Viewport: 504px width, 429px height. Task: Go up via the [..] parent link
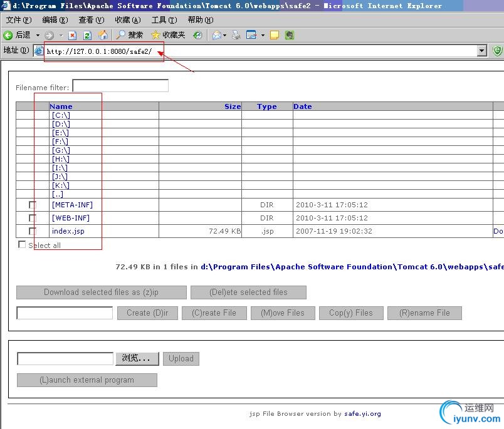(x=57, y=194)
